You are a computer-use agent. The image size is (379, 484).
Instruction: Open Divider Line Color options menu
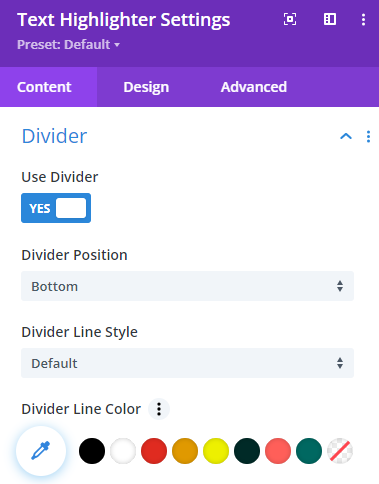pyautogui.click(x=159, y=409)
